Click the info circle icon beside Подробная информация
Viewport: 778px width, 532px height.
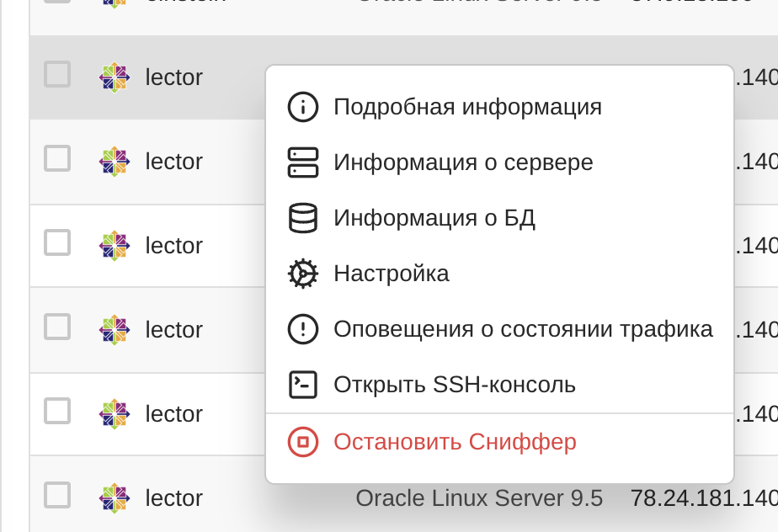tap(302, 106)
